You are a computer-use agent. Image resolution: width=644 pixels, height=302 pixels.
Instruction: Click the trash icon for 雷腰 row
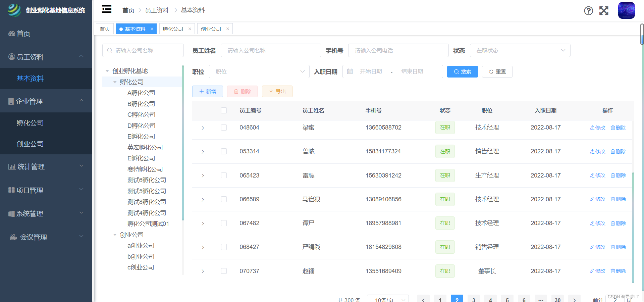[x=613, y=175]
